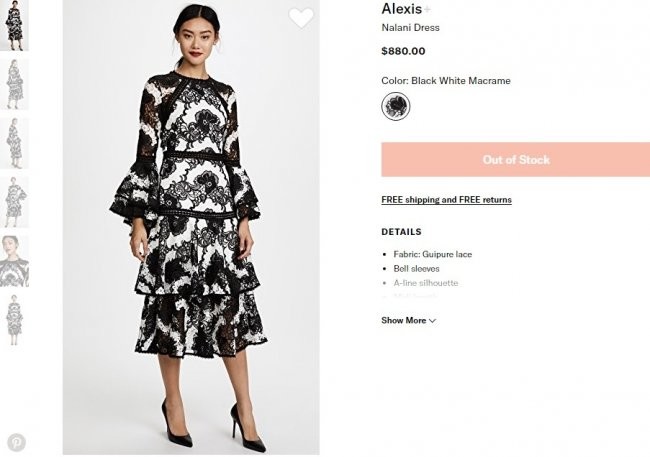The width and height of the screenshot is (650, 457).
Task: Click the large main dress photo
Action: 191,230
